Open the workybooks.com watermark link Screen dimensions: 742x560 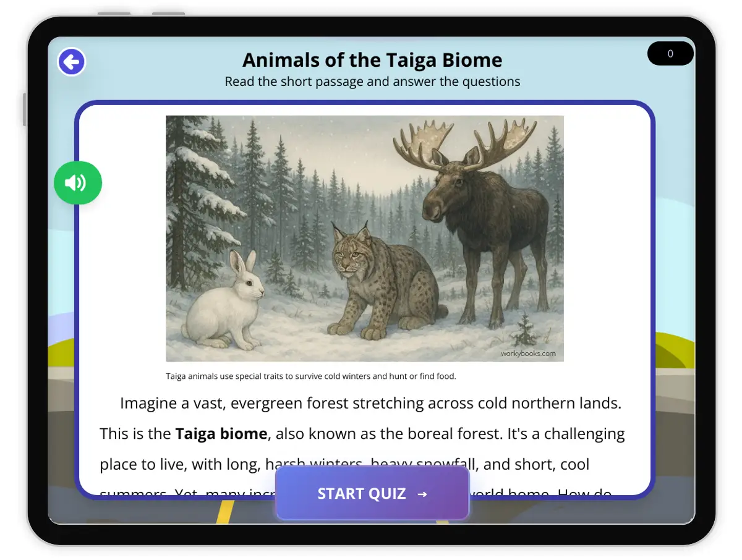tap(528, 354)
